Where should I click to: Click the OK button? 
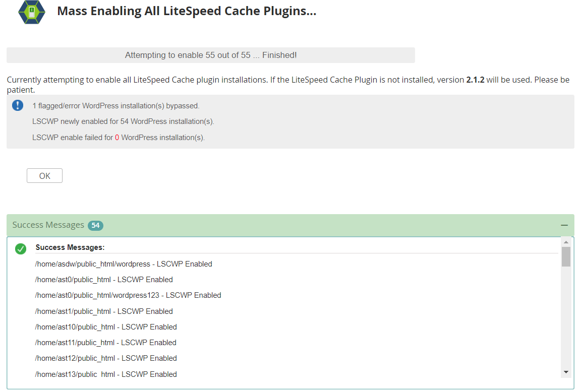(x=44, y=176)
